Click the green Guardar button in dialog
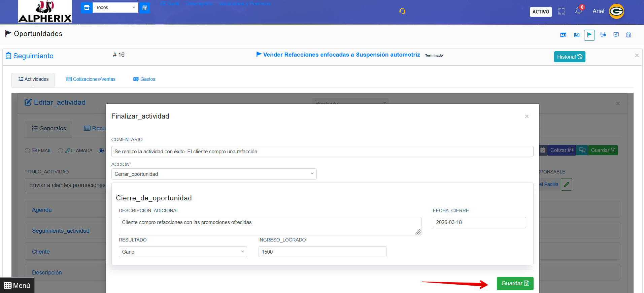The height and width of the screenshot is (293, 644). click(515, 284)
